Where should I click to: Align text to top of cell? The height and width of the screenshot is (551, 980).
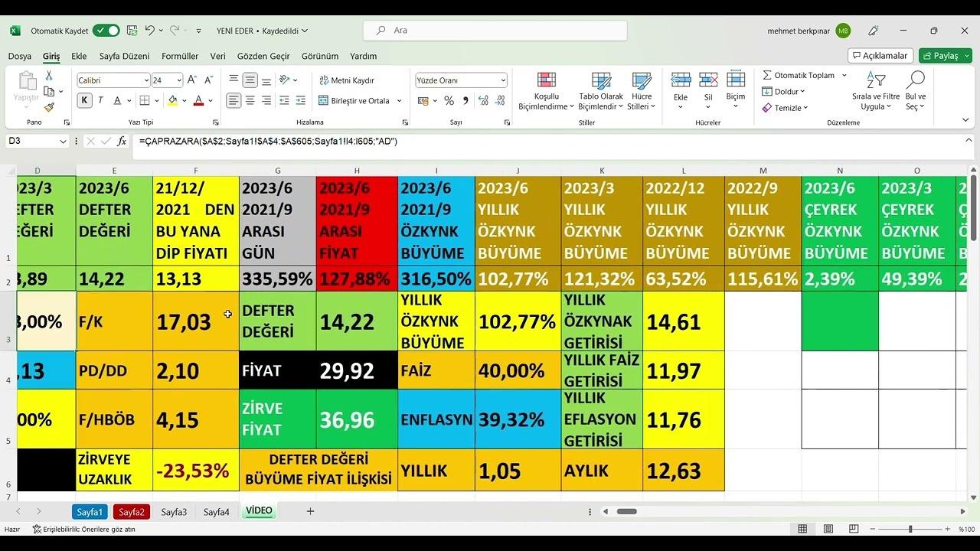point(234,80)
